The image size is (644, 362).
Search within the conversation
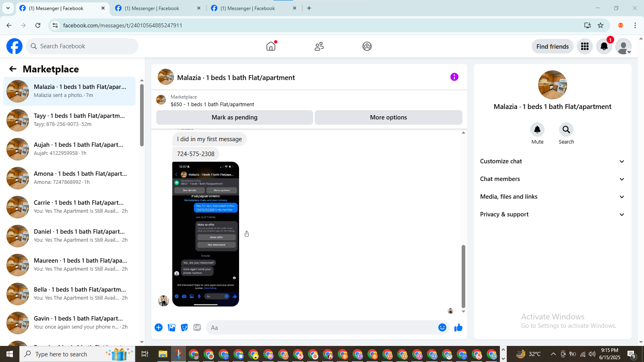click(566, 130)
